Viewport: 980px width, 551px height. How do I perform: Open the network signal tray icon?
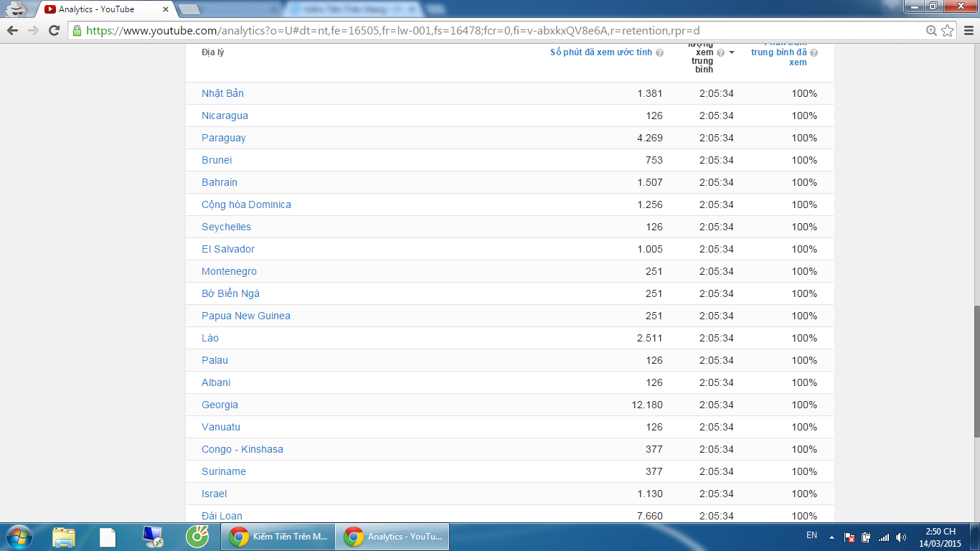tap(884, 537)
